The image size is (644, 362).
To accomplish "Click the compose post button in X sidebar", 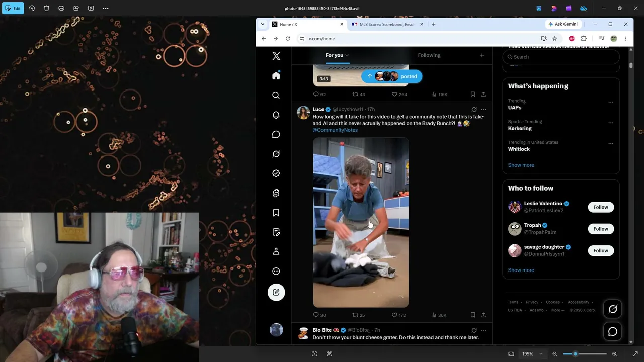I will pyautogui.click(x=276, y=292).
